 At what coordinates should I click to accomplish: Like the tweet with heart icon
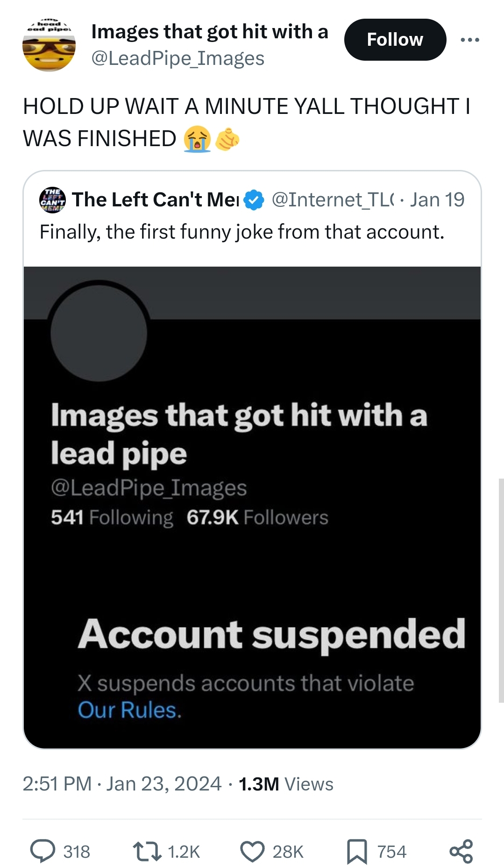[252, 851]
